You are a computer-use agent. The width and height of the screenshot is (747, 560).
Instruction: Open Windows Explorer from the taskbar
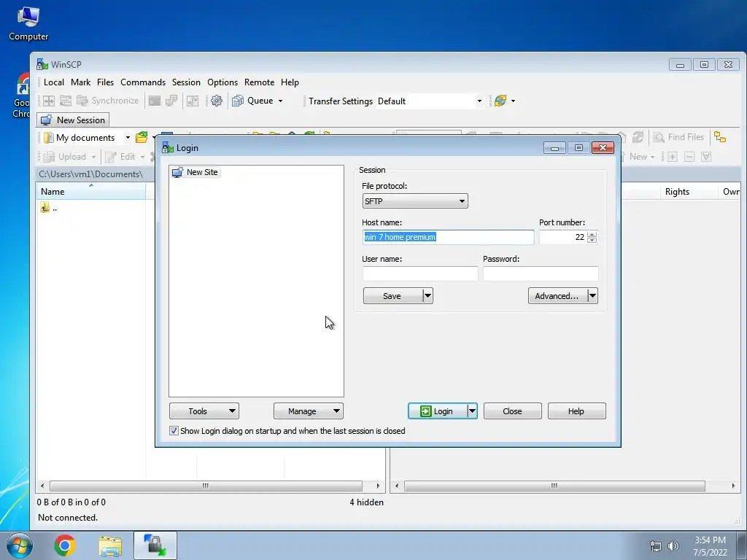tap(110, 545)
